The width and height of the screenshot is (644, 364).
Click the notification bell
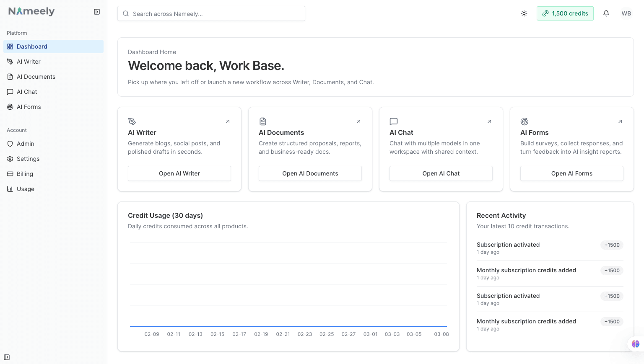606,13
